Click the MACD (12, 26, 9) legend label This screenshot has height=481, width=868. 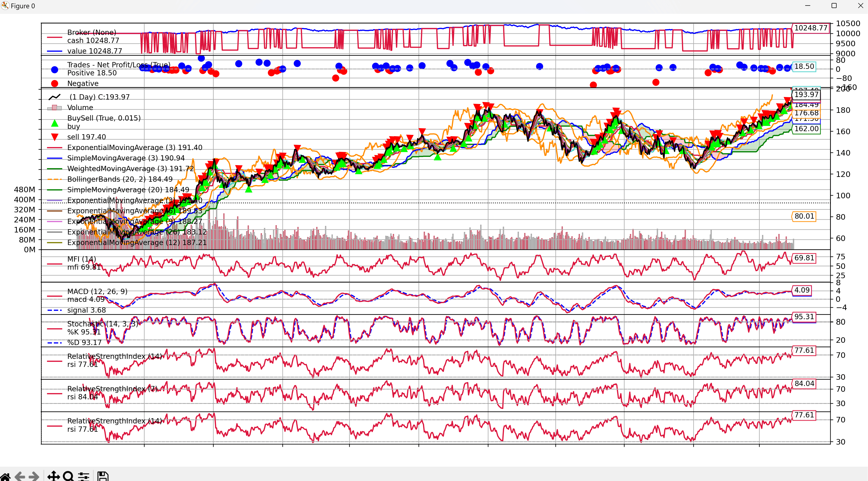coord(97,291)
